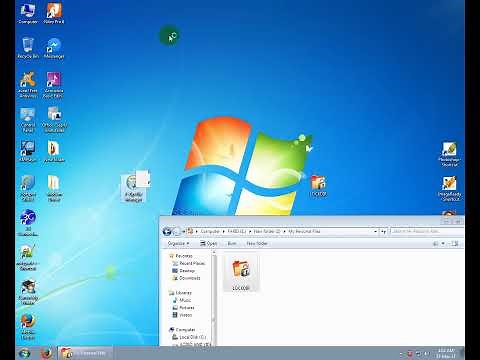Click New folder in Explorer toolbar
Image resolution: width=480 pixels, height=360 pixels.
click(x=257, y=244)
